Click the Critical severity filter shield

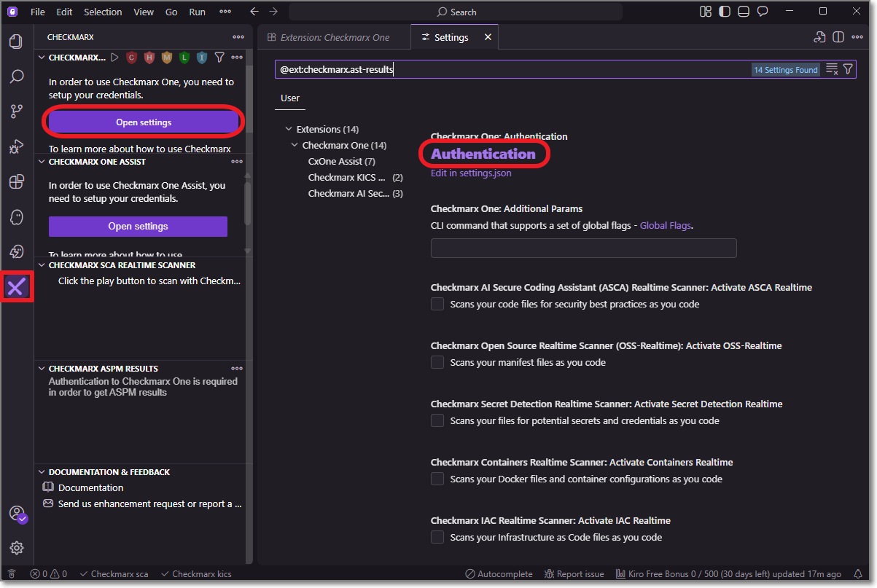point(131,58)
